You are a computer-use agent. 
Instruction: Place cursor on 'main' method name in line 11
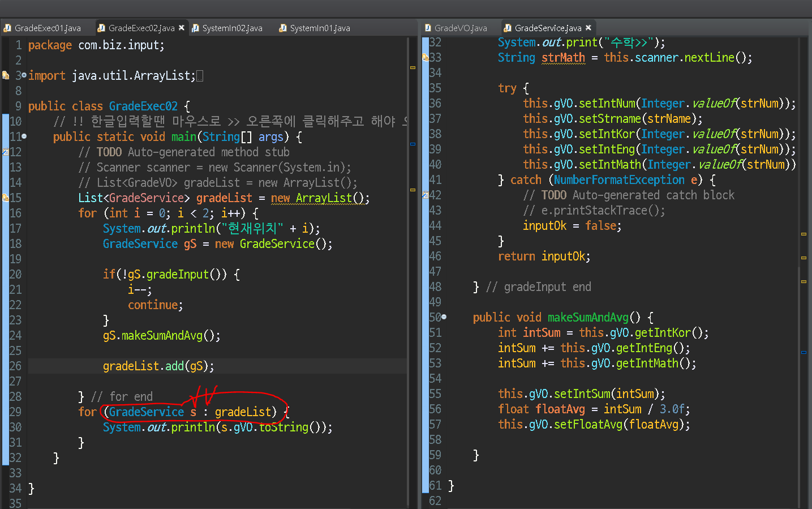point(184,137)
